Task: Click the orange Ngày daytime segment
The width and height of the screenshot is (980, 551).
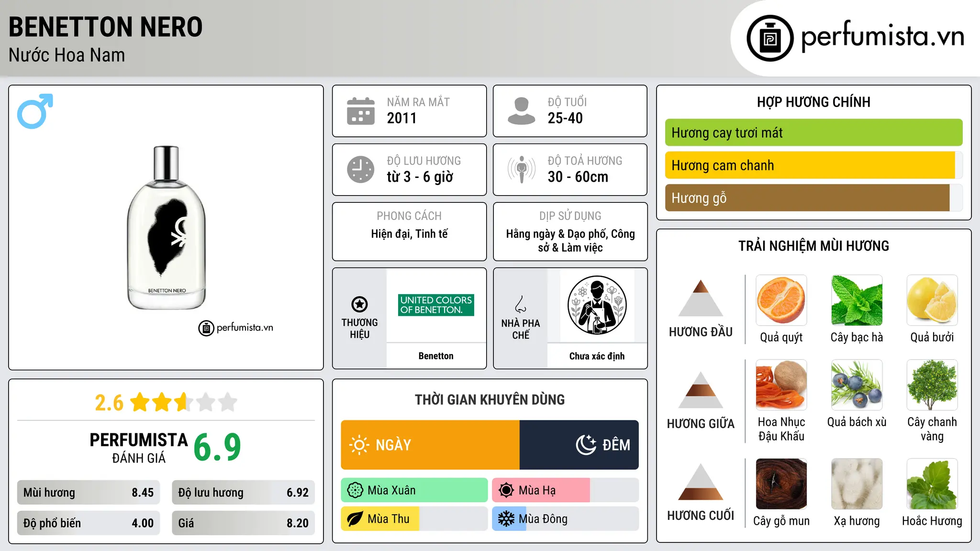Action: 430,445
